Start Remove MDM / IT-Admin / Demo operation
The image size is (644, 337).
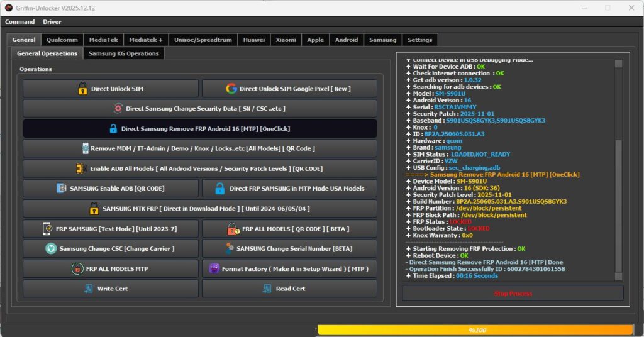click(x=200, y=148)
